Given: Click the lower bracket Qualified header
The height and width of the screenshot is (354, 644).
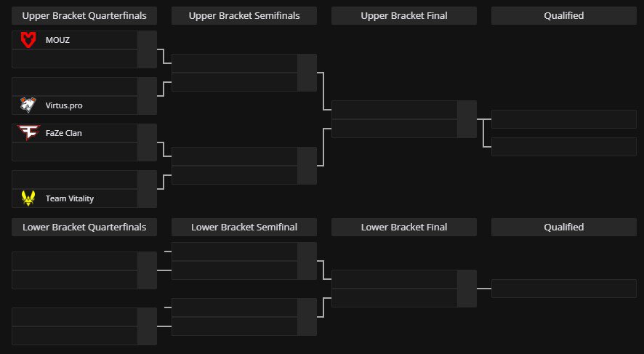Looking at the screenshot, I should 564,227.
